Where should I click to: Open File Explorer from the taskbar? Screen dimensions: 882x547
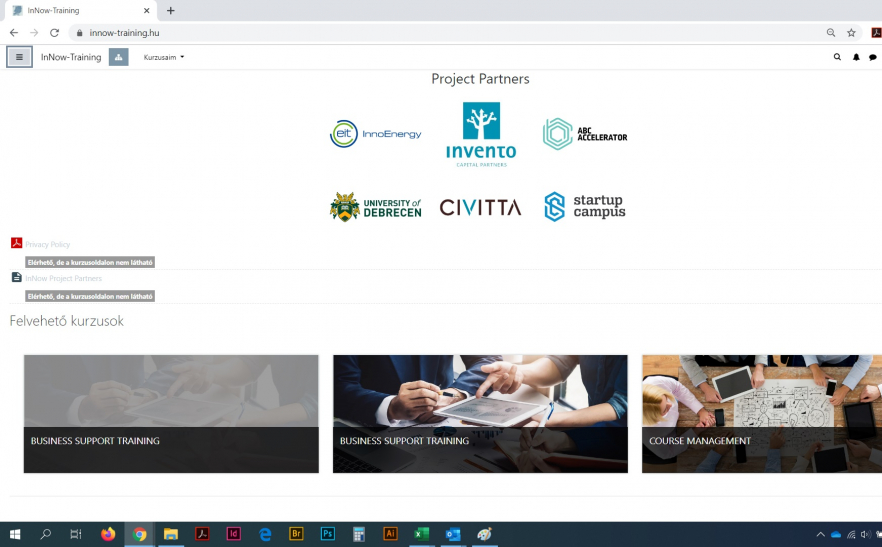tap(170, 534)
